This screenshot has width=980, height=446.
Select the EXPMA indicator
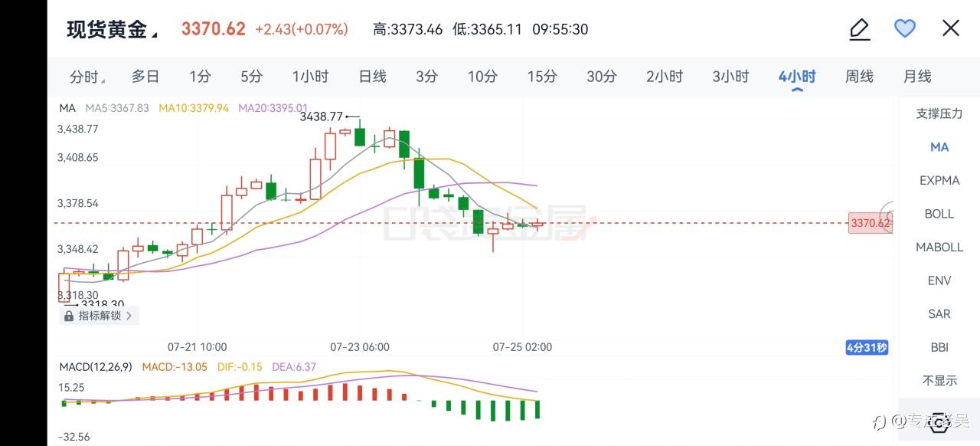[939, 181]
